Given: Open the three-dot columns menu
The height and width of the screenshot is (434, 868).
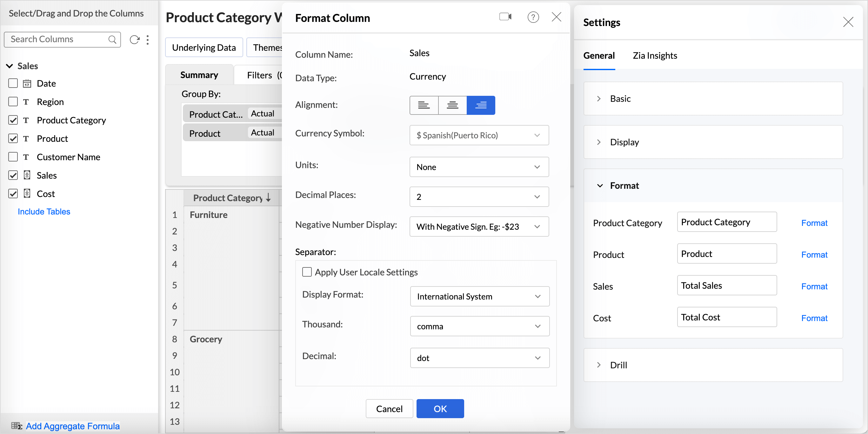Looking at the screenshot, I should click(148, 40).
